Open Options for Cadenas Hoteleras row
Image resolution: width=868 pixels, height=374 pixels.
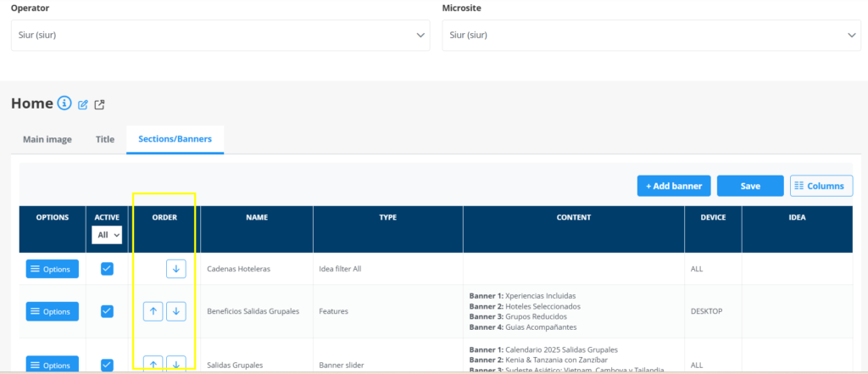coord(53,269)
